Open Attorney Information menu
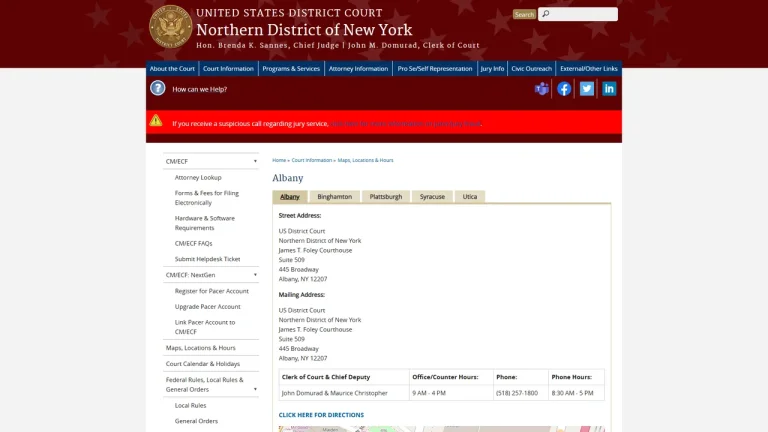Image resolution: width=768 pixels, height=432 pixels. [358, 69]
